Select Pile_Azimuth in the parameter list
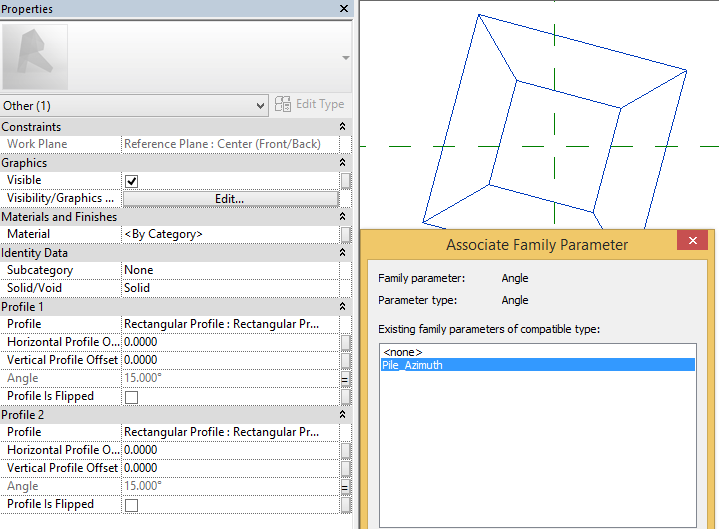Image resolution: width=719 pixels, height=529 pixels. pos(537,365)
